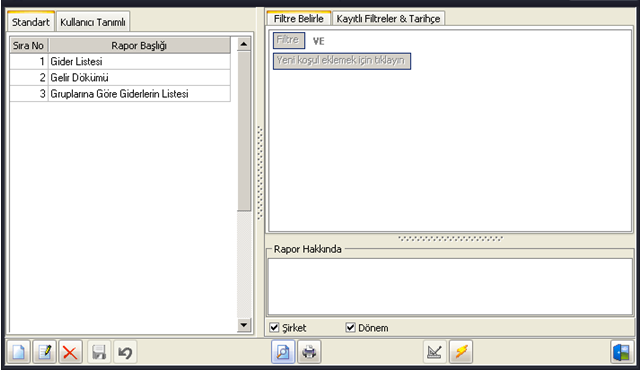Viewport: 641px width, 372px height.
Task: Switch to the Standart tab
Action: (31, 22)
